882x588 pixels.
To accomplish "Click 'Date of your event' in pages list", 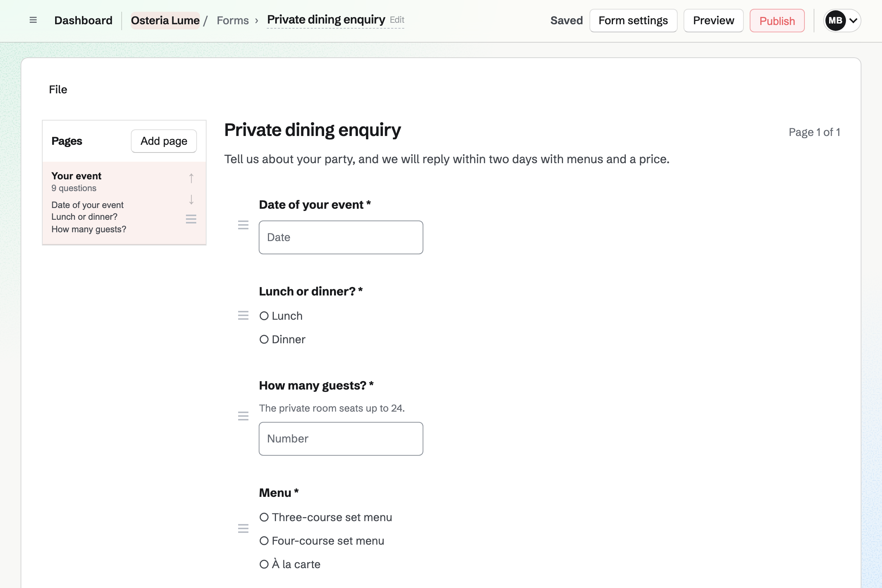I will click(x=87, y=205).
